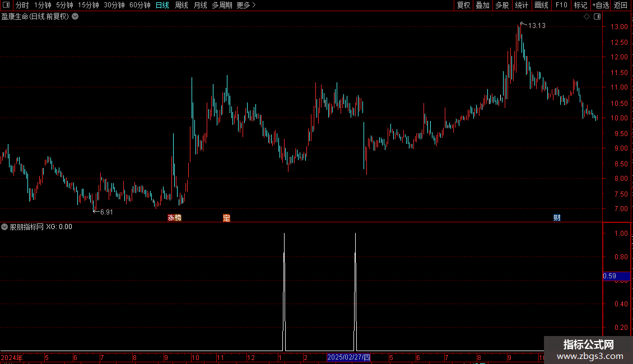Viewport: 633px width, 364px height.
Task: Open the 多股 multi-stock view
Action: 502,5
